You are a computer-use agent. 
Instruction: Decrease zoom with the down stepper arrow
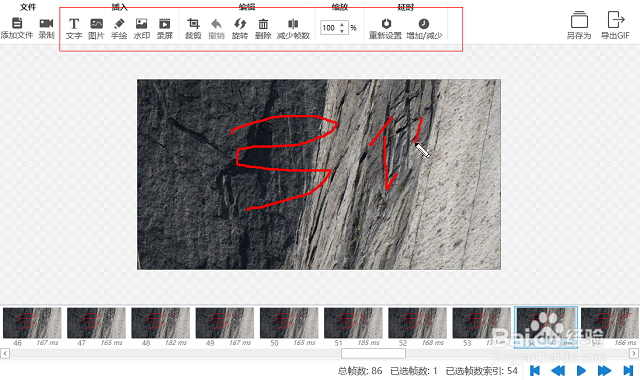(x=342, y=31)
